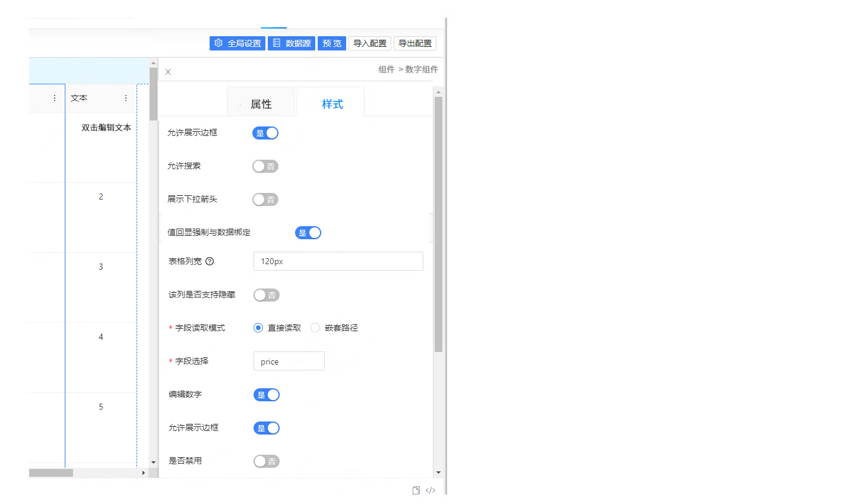This screenshot has height=504, width=855.
Task: Toggle the first 允许展示边框 switch
Action: click(265, 133)
